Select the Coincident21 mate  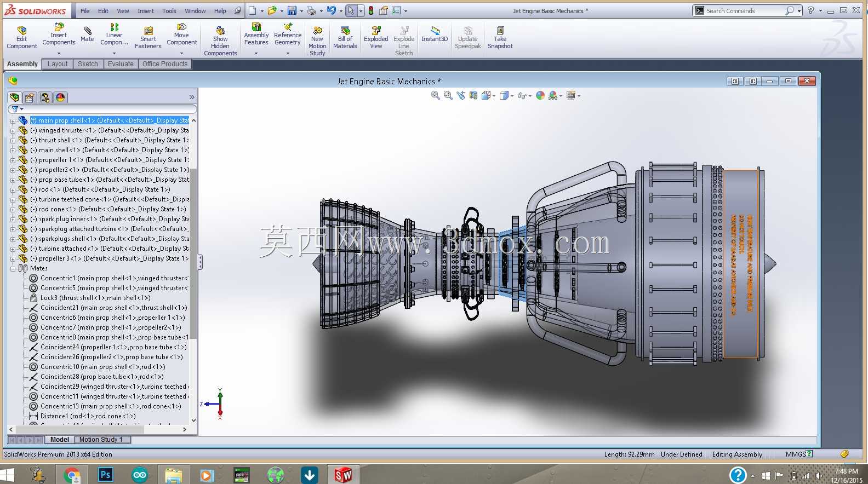[x=108, y=308]
